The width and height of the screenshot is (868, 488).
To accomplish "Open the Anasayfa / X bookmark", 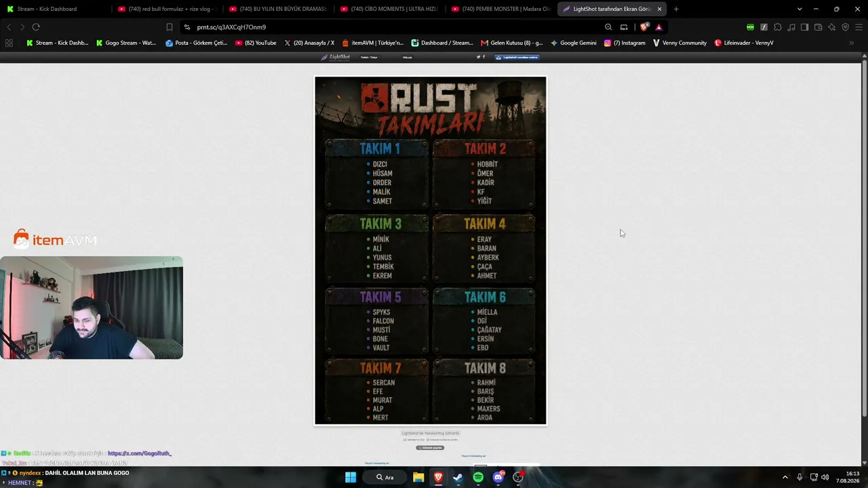I will pos(309,43).
